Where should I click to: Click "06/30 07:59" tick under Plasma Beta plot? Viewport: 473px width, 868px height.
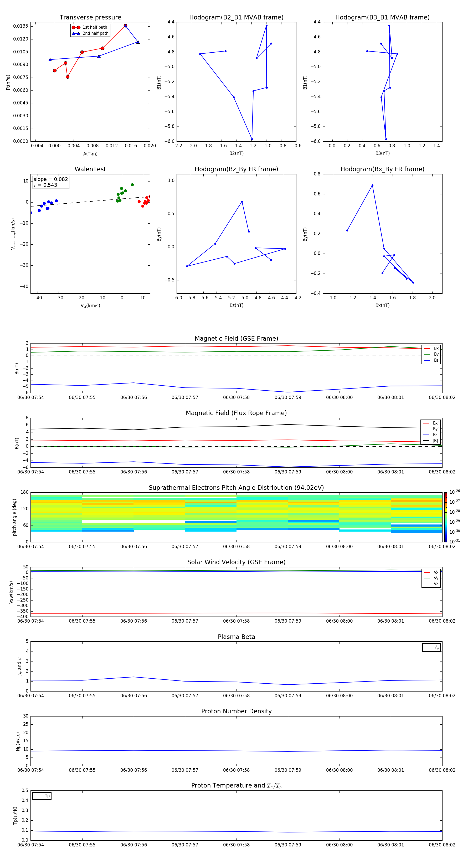click(288, 695)
